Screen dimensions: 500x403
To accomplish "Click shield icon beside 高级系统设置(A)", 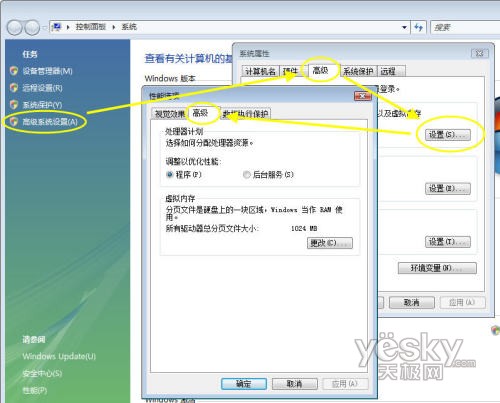I will point(14,122).
